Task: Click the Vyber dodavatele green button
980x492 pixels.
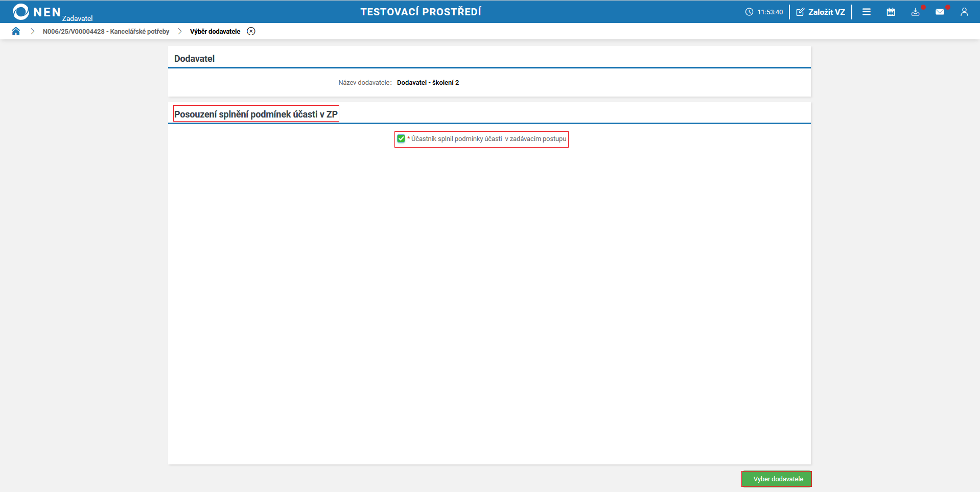Action: (x=777, y=479)
